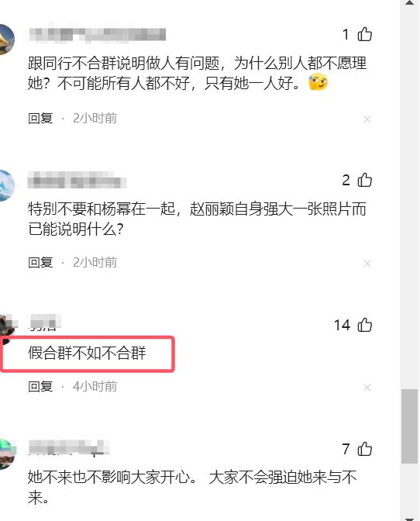
Task: Open avatar of the 假合群 commenter
Action: (7, 327)
